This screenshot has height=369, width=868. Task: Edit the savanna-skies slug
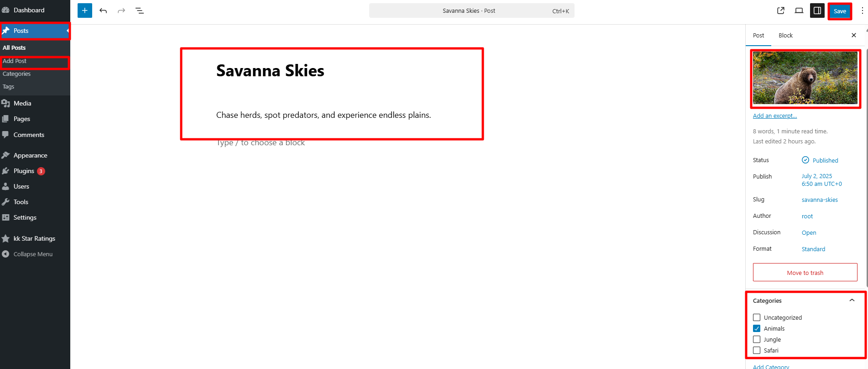coord(820,200)
